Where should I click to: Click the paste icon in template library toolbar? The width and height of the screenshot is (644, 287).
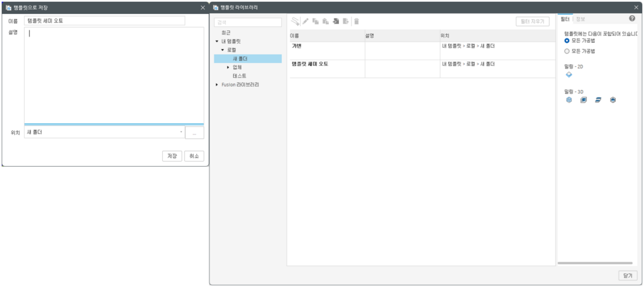(326, 21)
